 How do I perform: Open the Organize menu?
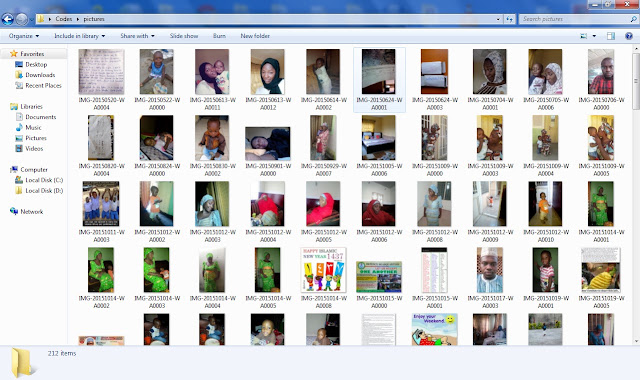point(24,36)
